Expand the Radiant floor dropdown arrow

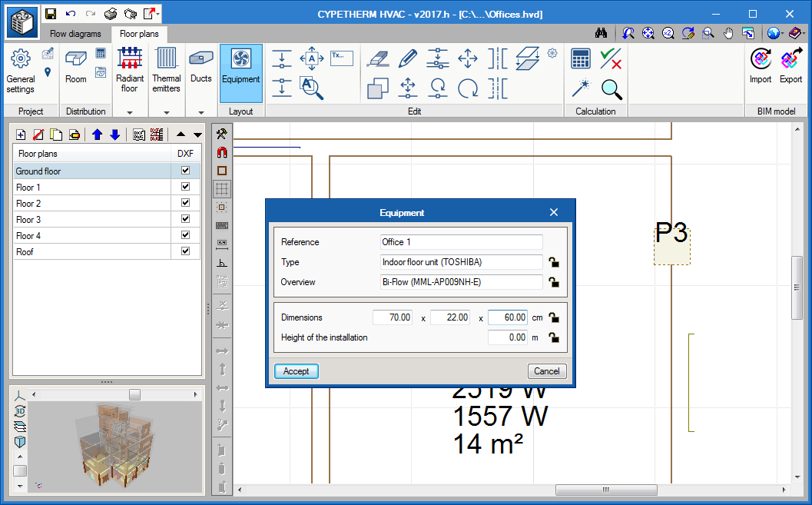(x=130, y=112)
